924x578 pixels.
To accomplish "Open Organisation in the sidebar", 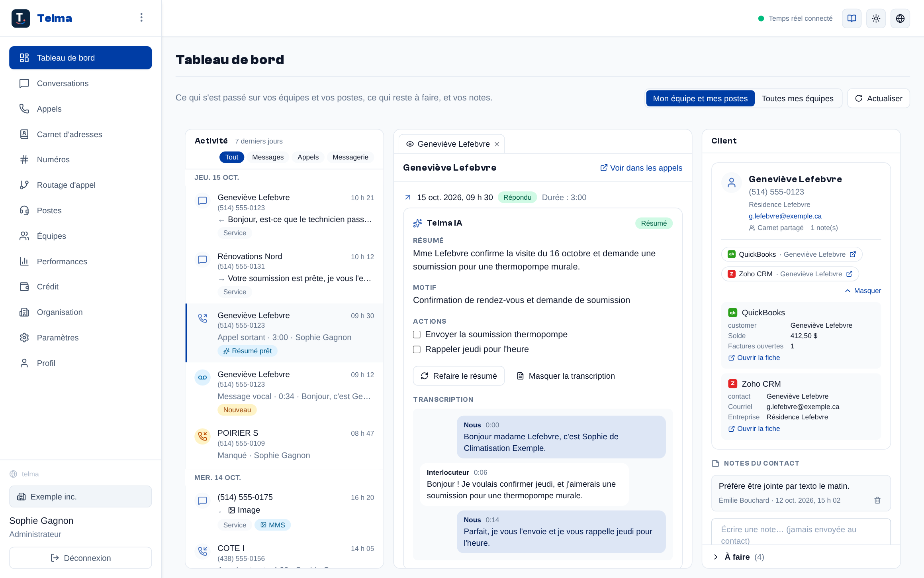I will [x=80, y=312].
